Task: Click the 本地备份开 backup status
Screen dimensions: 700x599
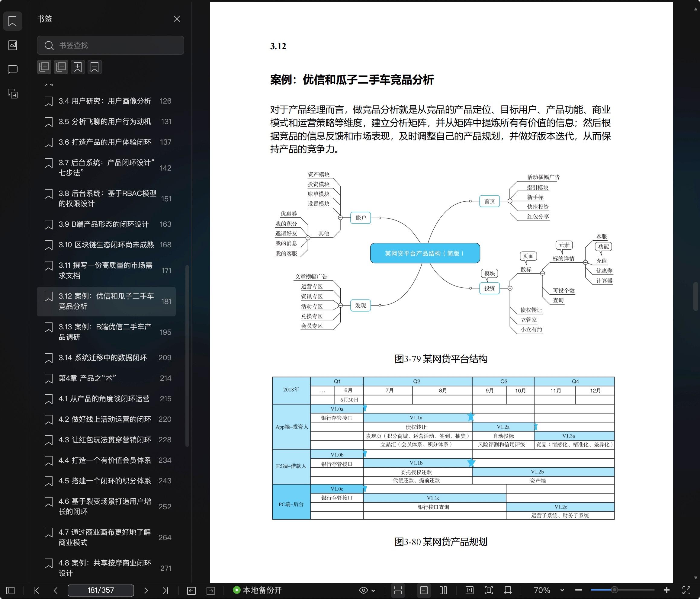Action: point(258,590)
